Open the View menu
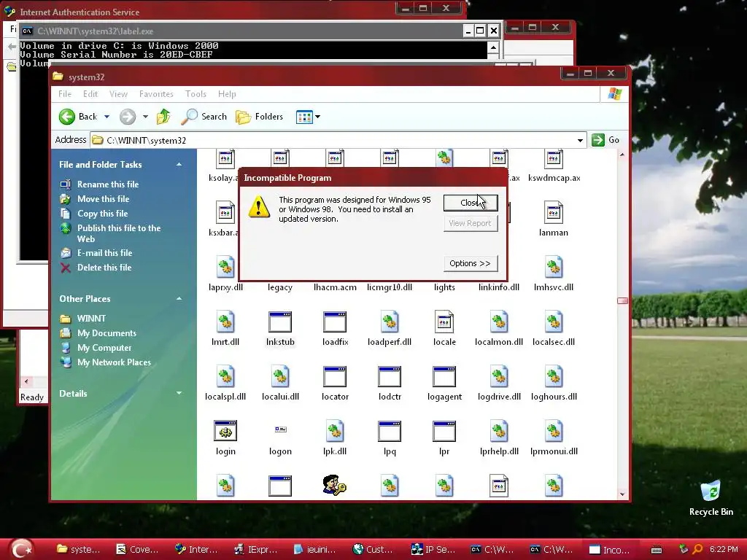Screen dimensions: 747x560 point(118,94)
